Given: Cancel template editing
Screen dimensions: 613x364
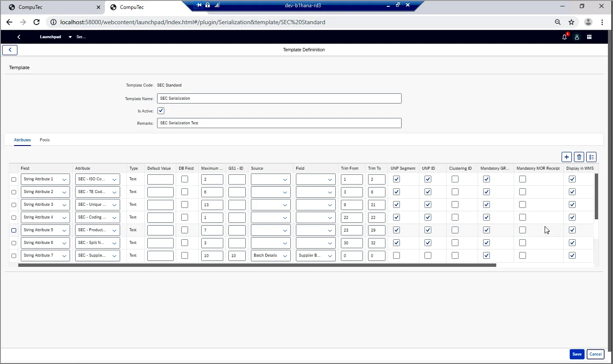Looking at the screenshot, I should [596, 354].
